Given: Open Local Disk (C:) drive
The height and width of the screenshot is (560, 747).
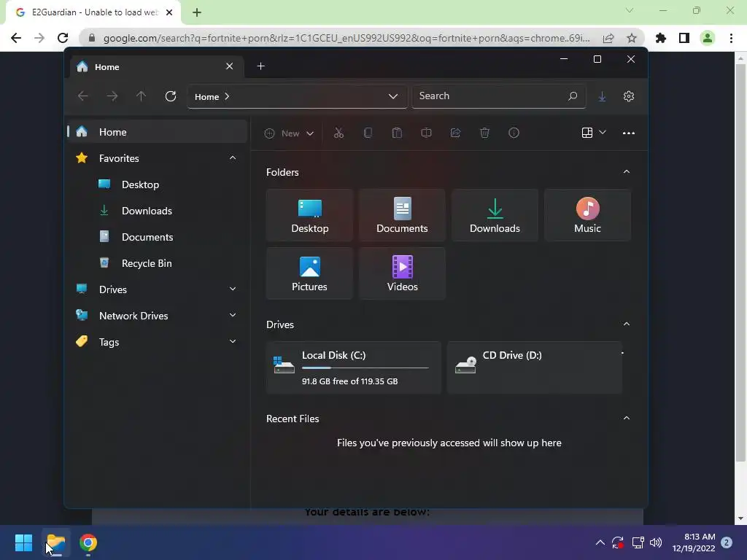Looking at the screenshot, I should (354, 367).
